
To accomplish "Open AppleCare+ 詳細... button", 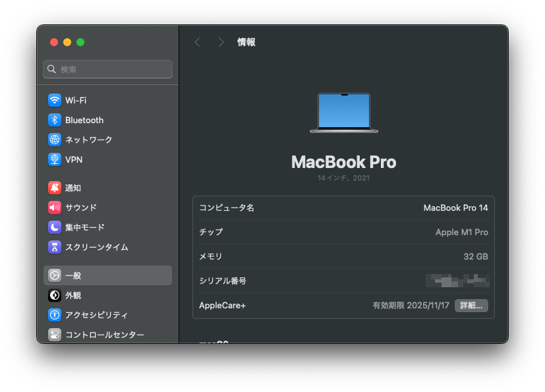I will pos(471,306).
